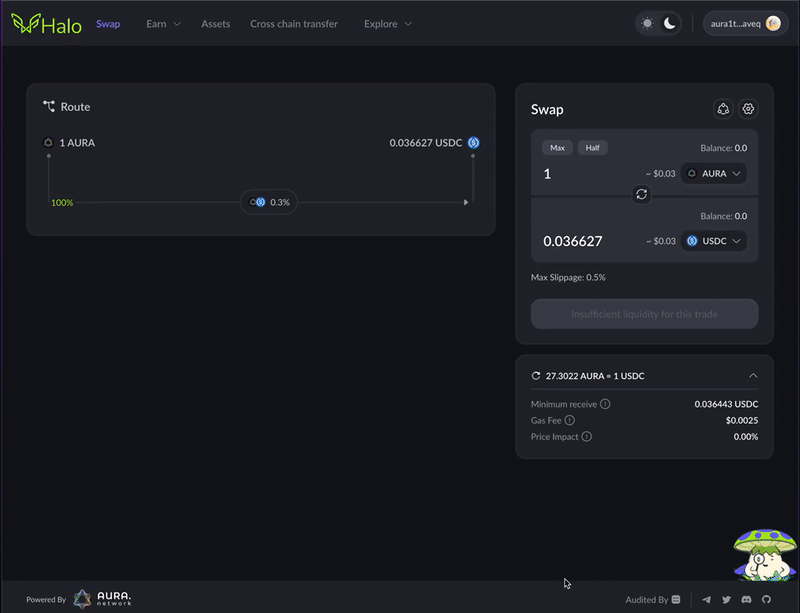Open Twitter social icon

tap(727, 600)
